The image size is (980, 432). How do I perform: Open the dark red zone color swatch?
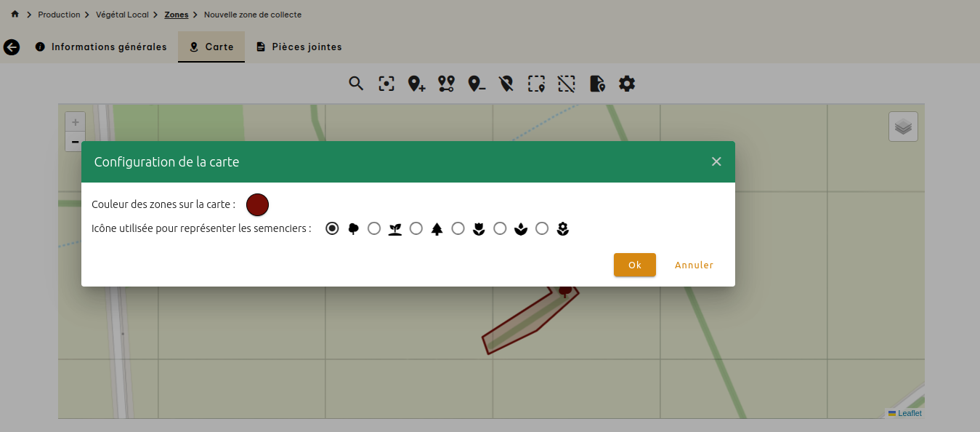[x=258, y=205]
